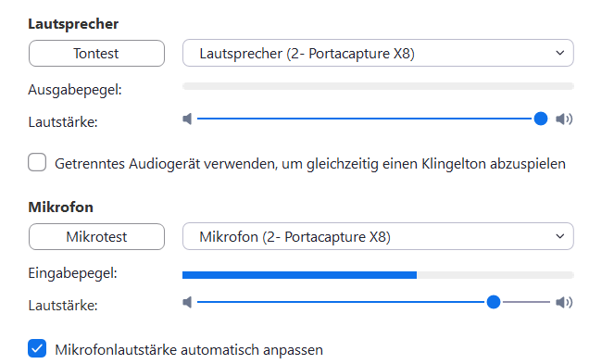Click the empty Ausgabepegel output level bar
The height and width of the screenshot is (364, 614).
click(x=378, y=86)
